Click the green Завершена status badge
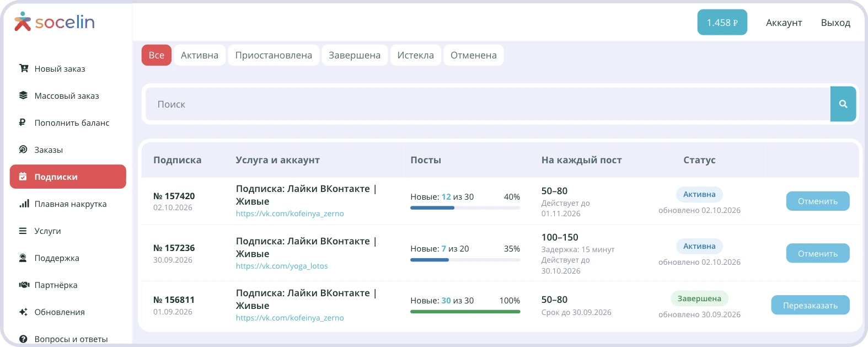 (x=699, y=298)
